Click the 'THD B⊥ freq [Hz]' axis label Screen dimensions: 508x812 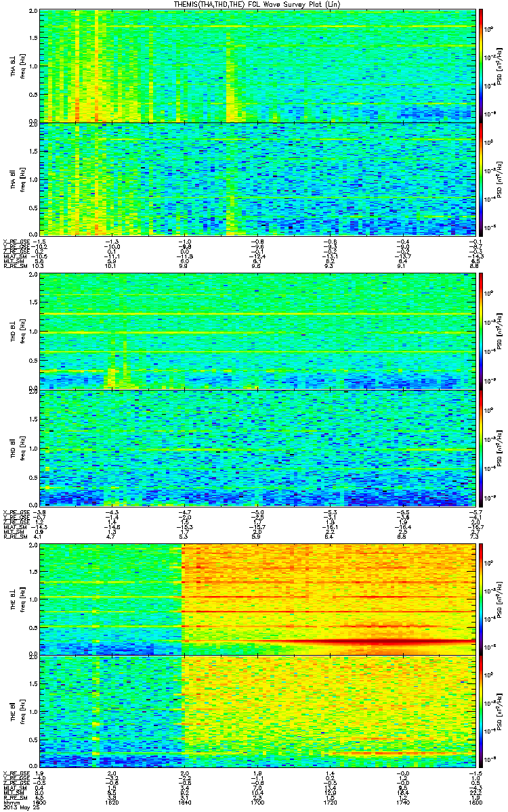[x=18, y=332]
